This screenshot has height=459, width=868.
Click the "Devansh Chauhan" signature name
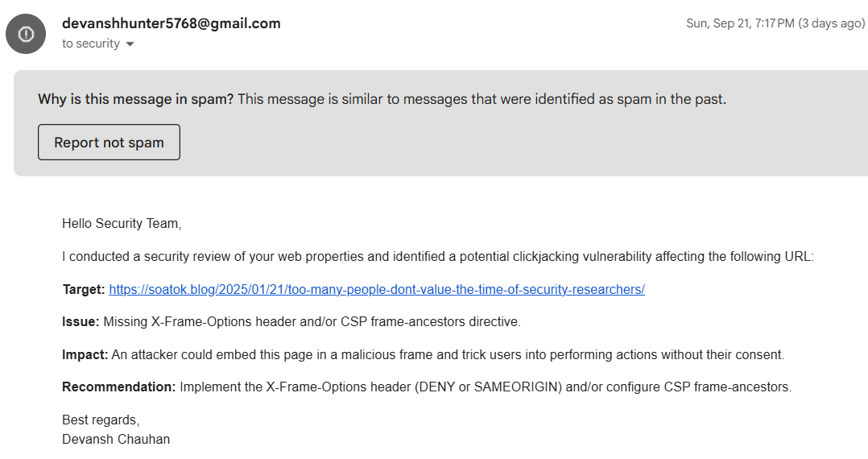(x=116, y=439)
